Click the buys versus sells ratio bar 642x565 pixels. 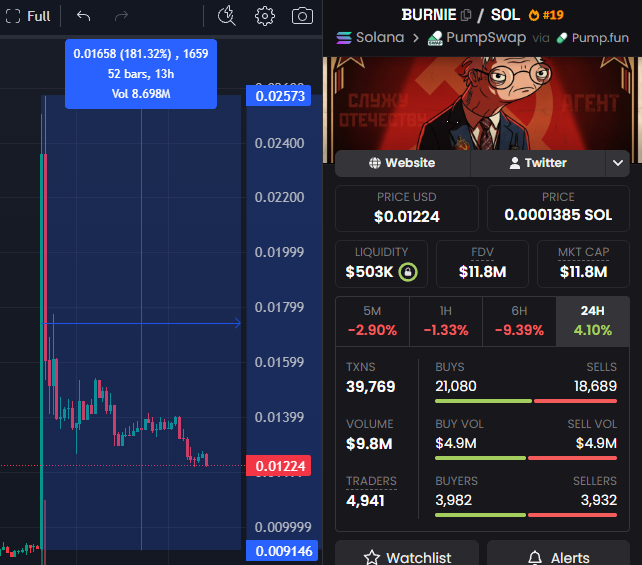click(526, 401)
